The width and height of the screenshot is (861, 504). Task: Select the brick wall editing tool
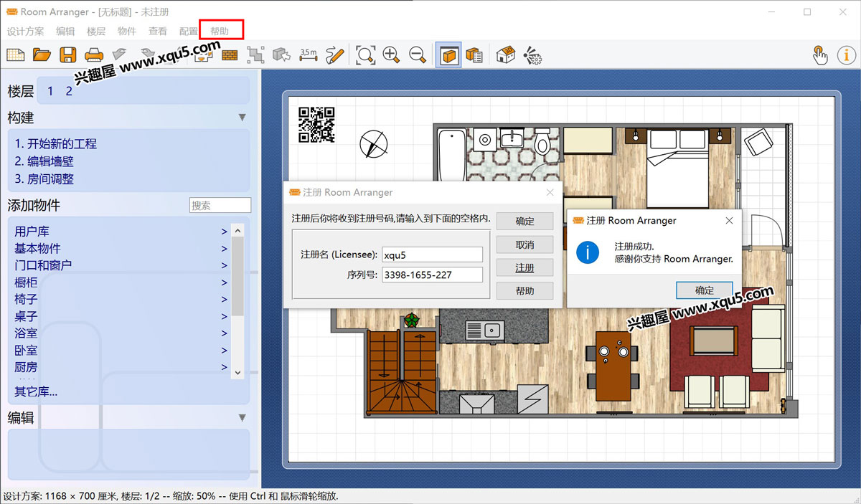point(230,54)
